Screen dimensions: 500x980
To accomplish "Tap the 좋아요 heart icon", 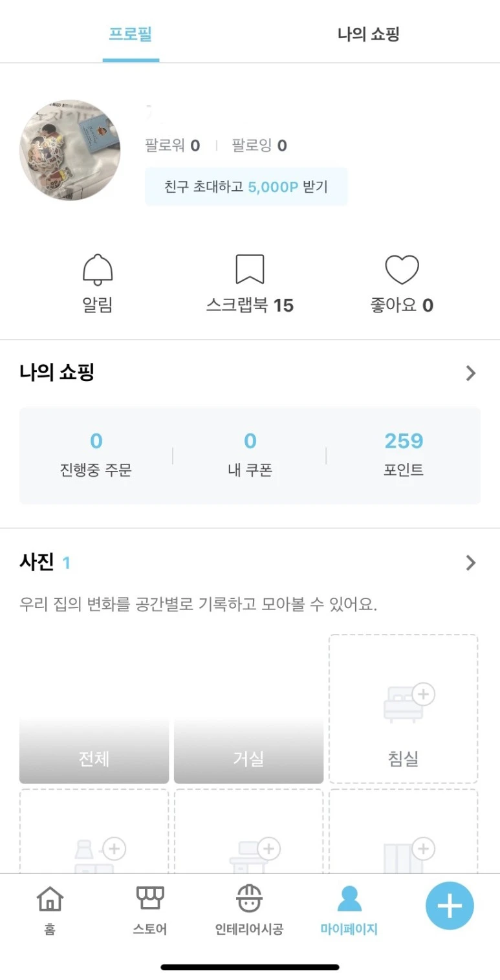I will 402,270.
